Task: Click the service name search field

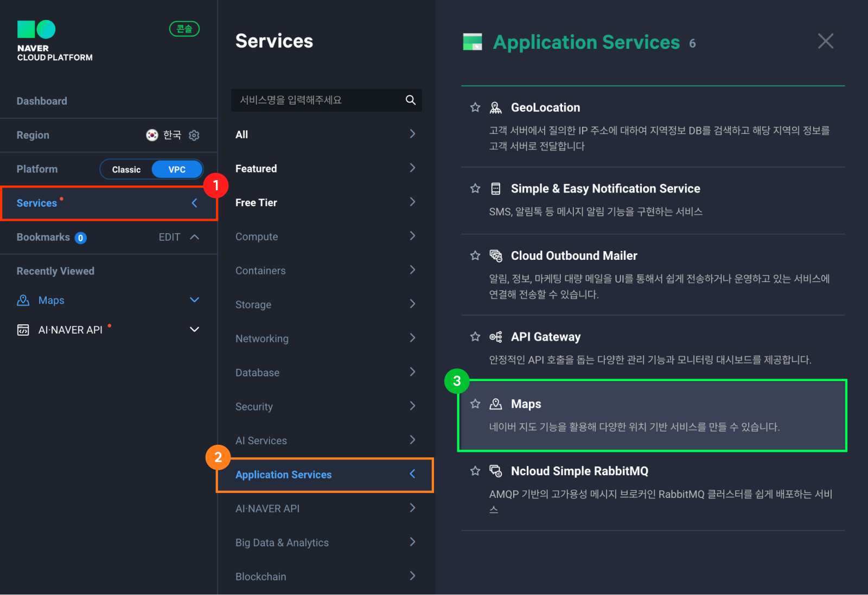Action: pos(326,100)
